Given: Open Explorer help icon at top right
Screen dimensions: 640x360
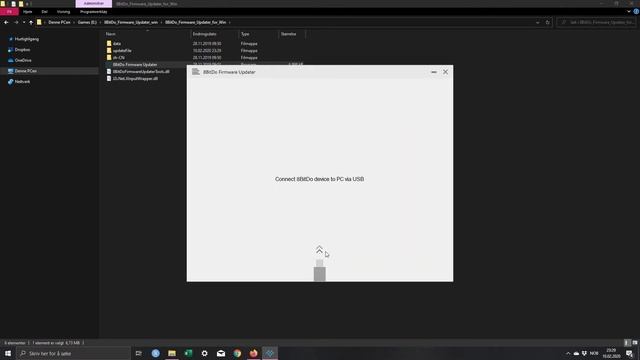Looking at the screenshot, I should (636, 11).
